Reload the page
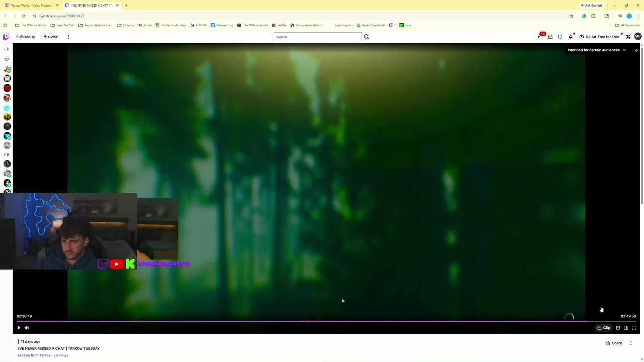The height and width of the screenshot is (362, 644). pyautogui.click(x=23, y=16)
